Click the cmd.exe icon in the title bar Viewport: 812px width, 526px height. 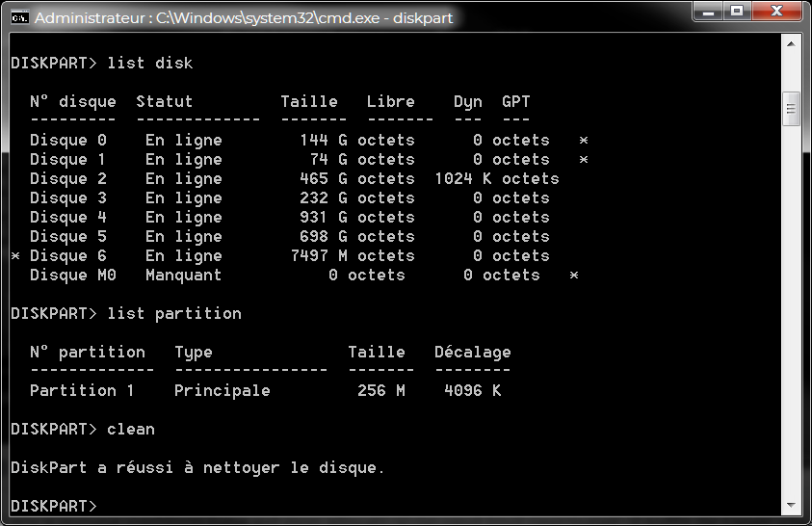(x=18, y=17)
